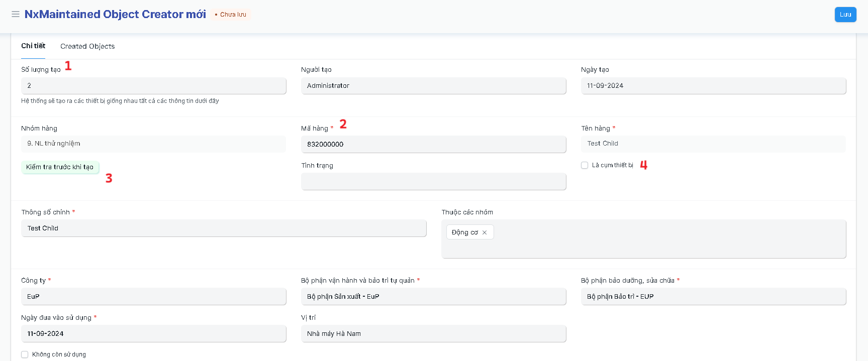868x361 pixels.
Task: Click the Thông số chính text field
Action: [224, 228]
